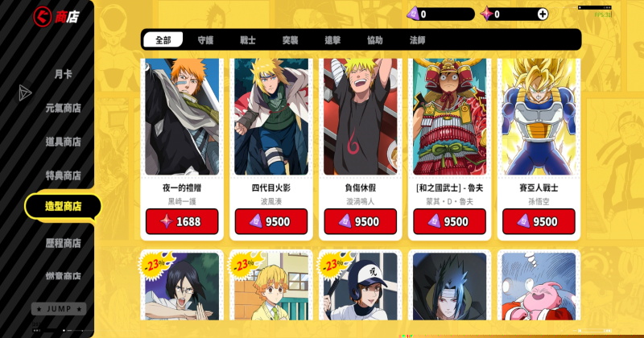Select the 全部 filter tab
644x338 pixels.
click(x=163, y=40)
